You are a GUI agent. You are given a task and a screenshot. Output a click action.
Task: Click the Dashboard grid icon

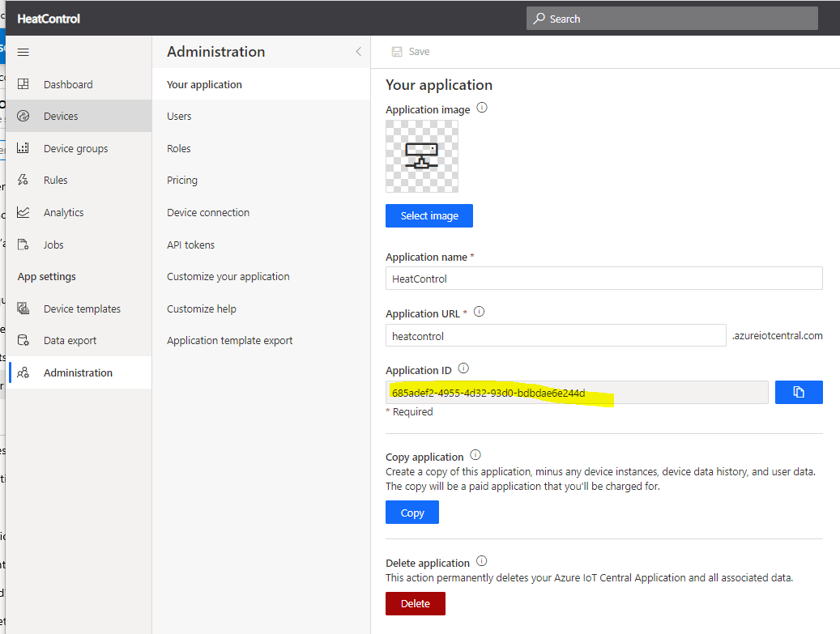point(23,84)
